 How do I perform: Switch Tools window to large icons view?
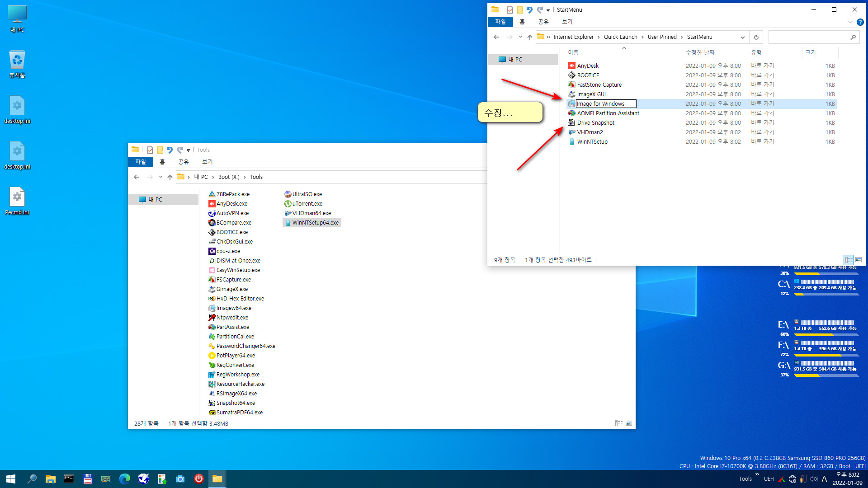pyautogui.click(x=629, y=423)
